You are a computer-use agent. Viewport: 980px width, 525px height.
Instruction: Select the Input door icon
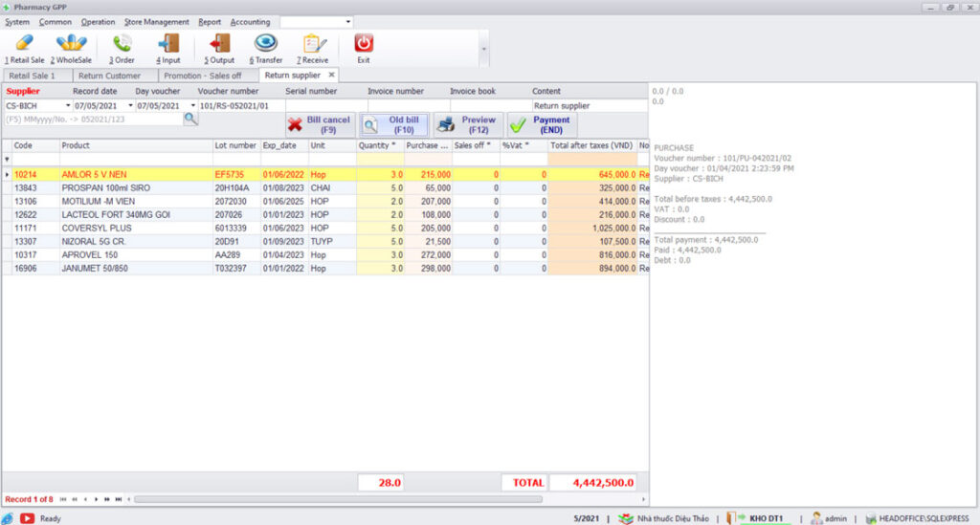168,44
